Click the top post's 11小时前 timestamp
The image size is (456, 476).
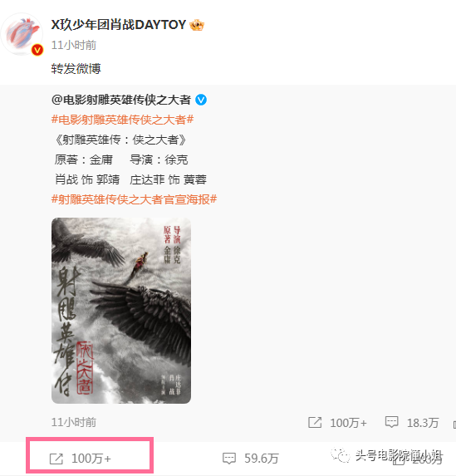pyautogui.click(x=74, y=45)
